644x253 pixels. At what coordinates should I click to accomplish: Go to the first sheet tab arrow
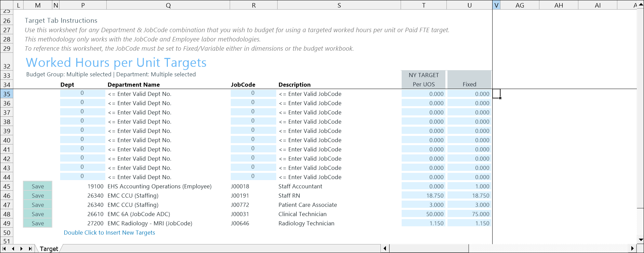(x=4, y=249)
